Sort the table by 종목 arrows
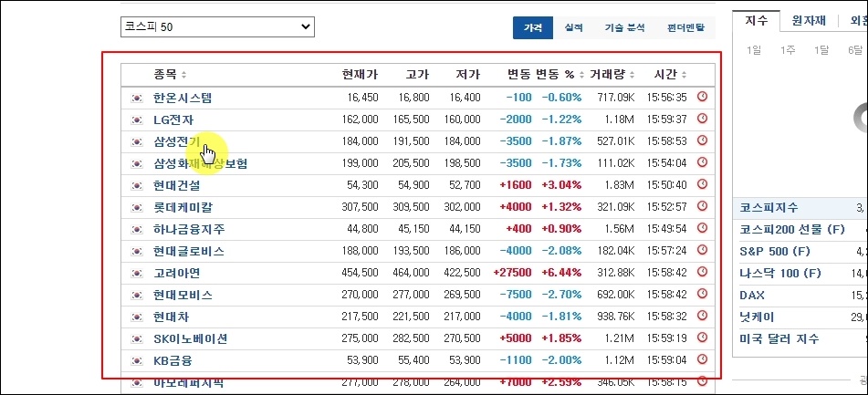The height and width of the screenshot is (395, 868). click(x=183, y=75)
